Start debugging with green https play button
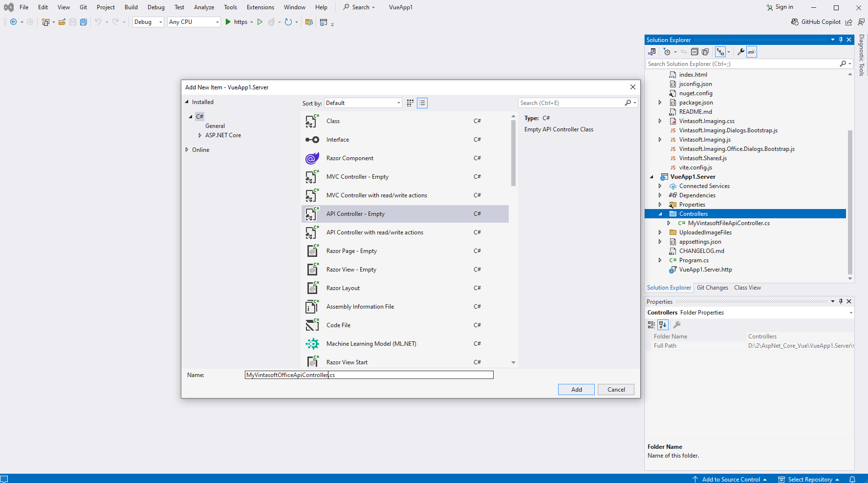Viewport: 868px width, 483px height. [x=228, y=22]
